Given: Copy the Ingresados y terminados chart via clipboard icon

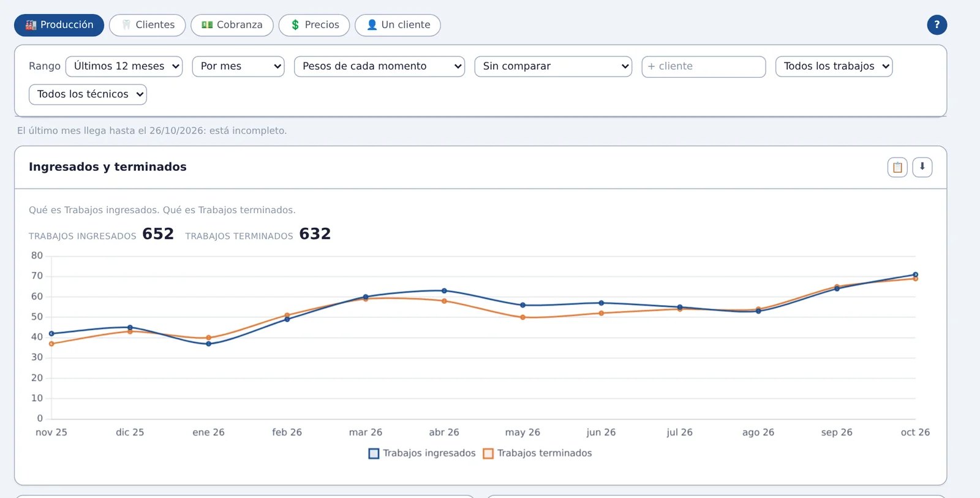Looking at the screenshot, I should (x=897, y=167).
